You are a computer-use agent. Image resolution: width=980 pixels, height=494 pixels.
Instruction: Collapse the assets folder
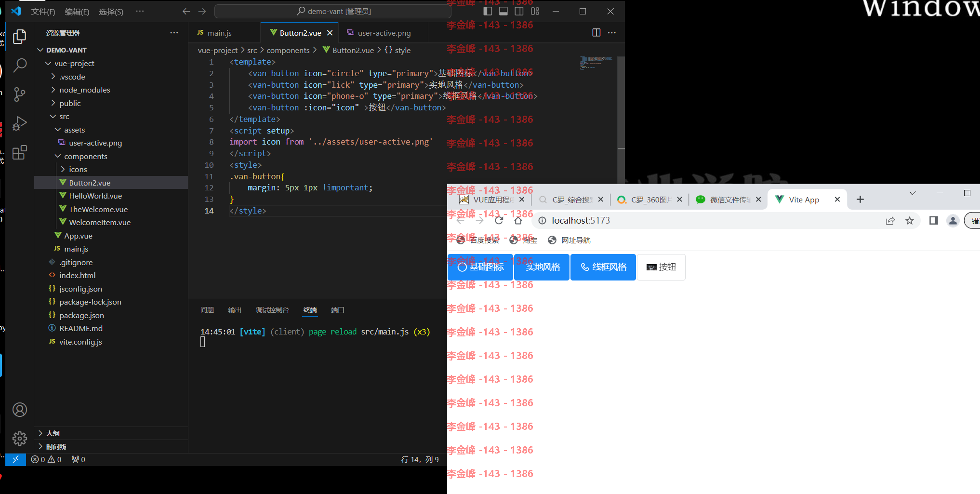tap(58, 130)
